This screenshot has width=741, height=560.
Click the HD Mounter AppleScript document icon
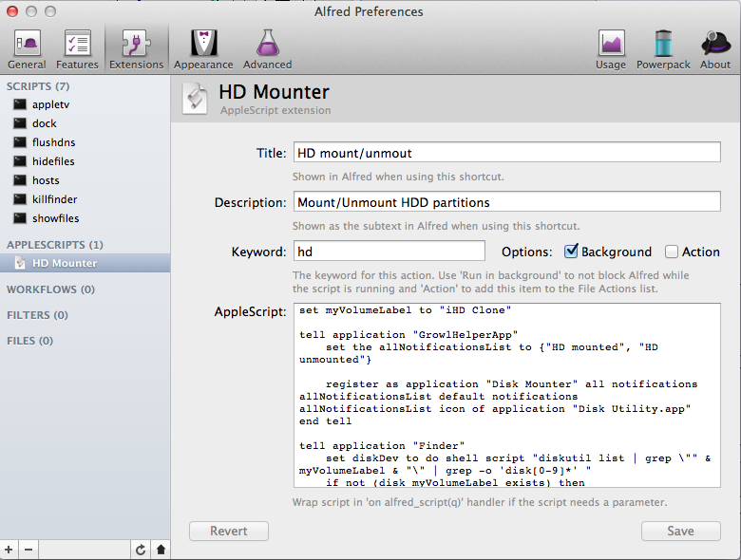pos(195,99)
